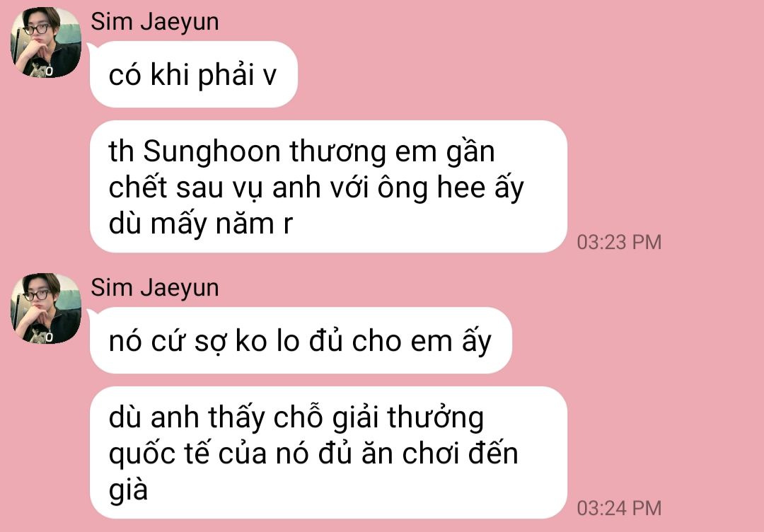This screenshot has height=532, width=764.
Task: Tap the word 'Sunghoon' in the message
Action: [212, 151]
